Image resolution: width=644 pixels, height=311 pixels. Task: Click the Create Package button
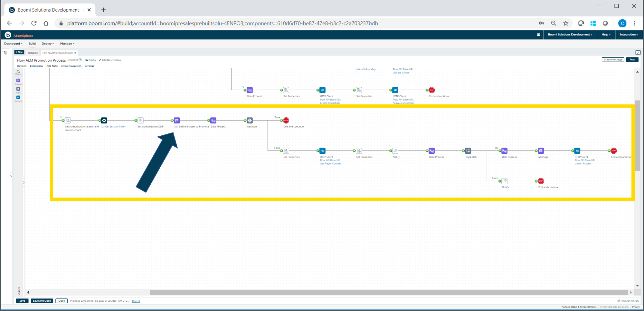[x=613, y=59]
